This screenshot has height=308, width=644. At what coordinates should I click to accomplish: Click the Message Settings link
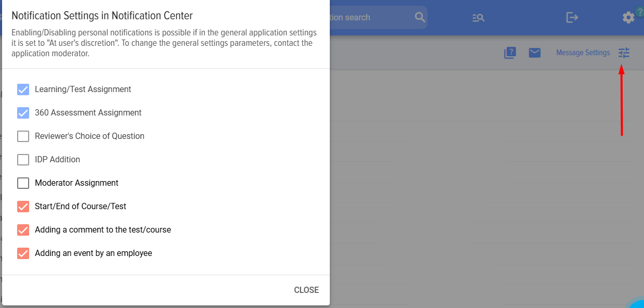583,53
